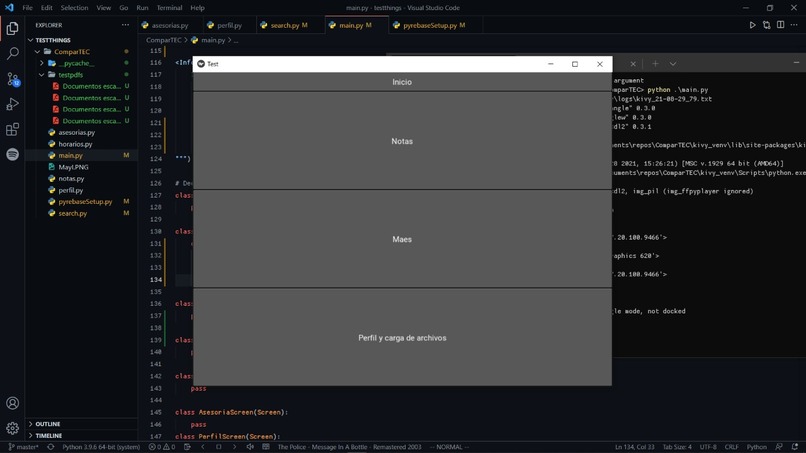This screenshot has height=453, width=806.
Task: Open MayI.PNG in the explorer
Action: (73, 167)
